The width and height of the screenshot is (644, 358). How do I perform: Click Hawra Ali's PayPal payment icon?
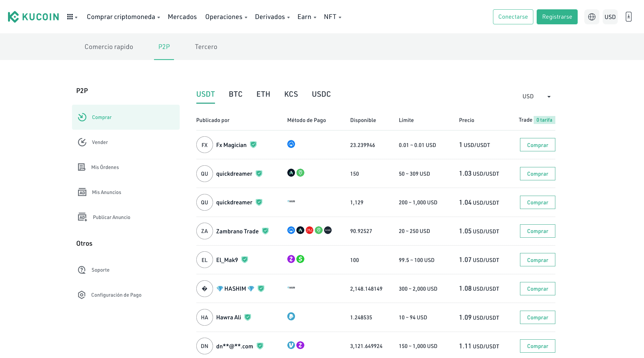[x=291, y=316]
